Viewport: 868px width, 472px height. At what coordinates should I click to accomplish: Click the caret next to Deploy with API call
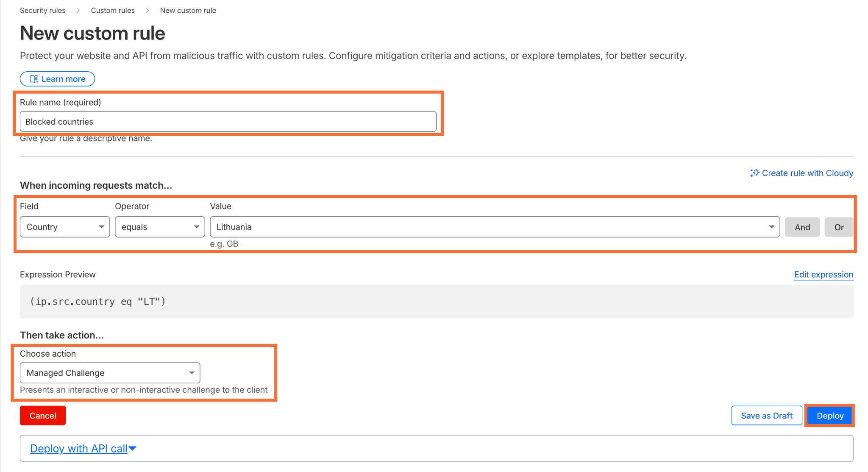coord(133,448)
